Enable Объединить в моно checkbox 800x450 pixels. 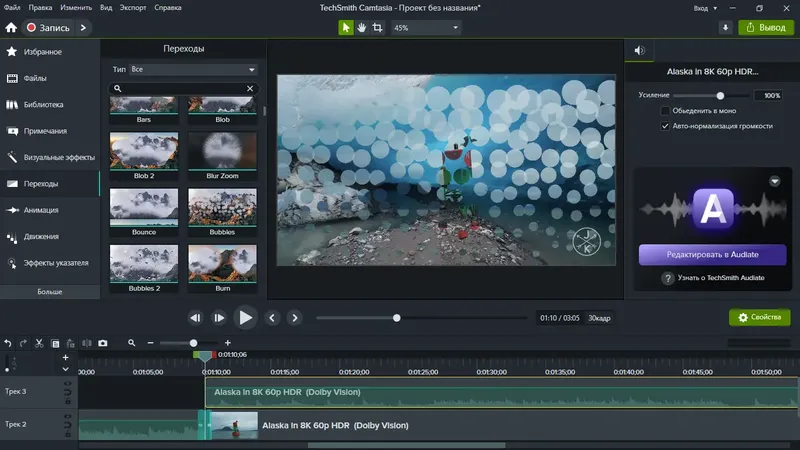coord(665,111)
